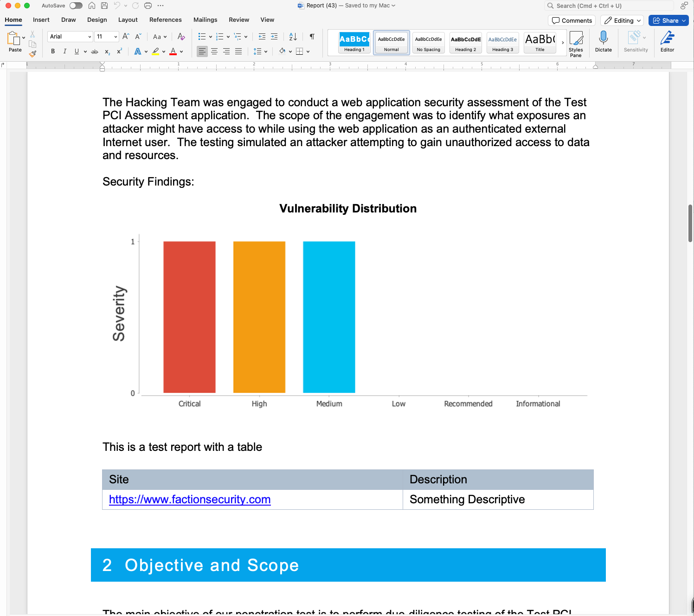The height and width of the screenshot is (616, 694).
Task: Cut selection with the scissors icon
Action: (32, 34)
